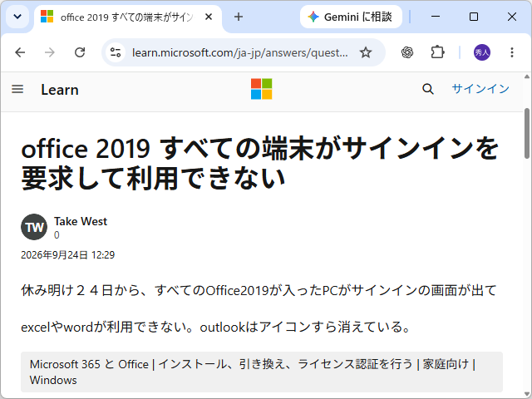This screenshot has width=532, height=399.
Task: Click the learn.microsoft.com URL address field
Action: [x=240, y=52]
